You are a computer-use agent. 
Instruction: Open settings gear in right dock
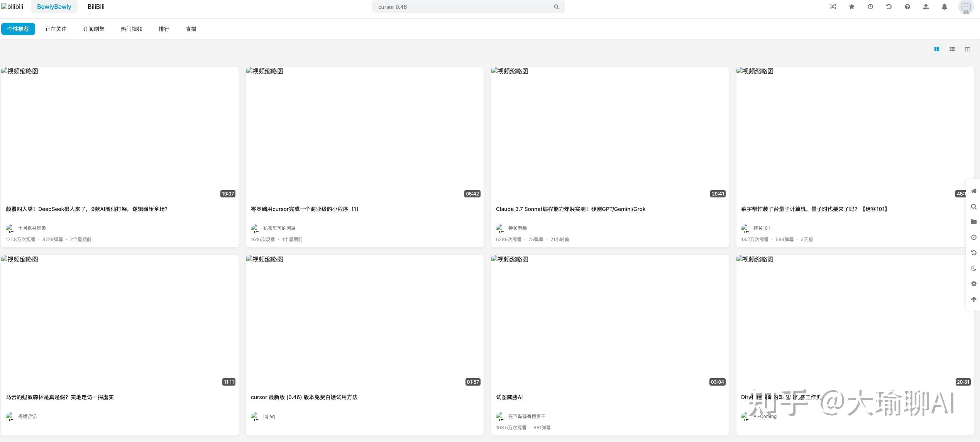pos(973,284)
